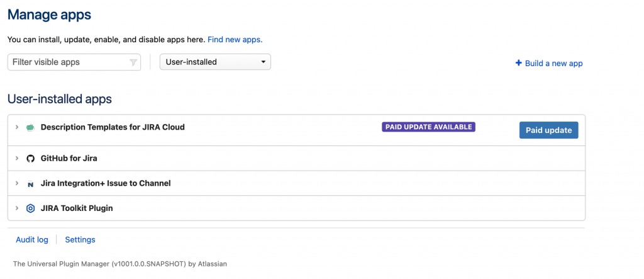Screen dimensions: 644x279
Task: Click the filter funnel icon
Action: (x=133, y=62)
